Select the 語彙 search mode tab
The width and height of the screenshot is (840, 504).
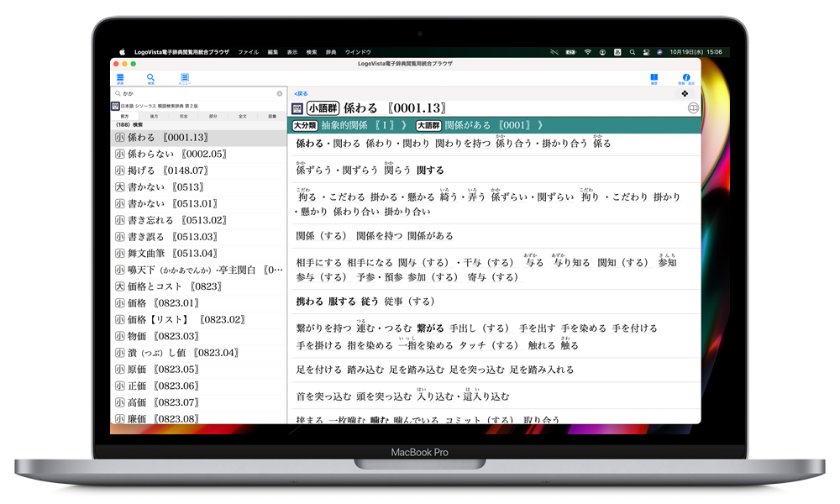[x=272, y=116]
